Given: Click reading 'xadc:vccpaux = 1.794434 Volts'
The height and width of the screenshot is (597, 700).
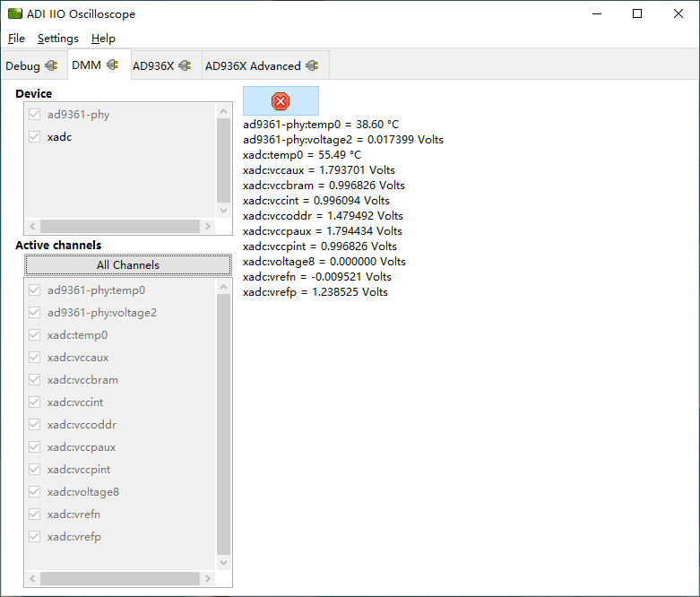Looking at the screenshot, I should click(x=323, y=231).
